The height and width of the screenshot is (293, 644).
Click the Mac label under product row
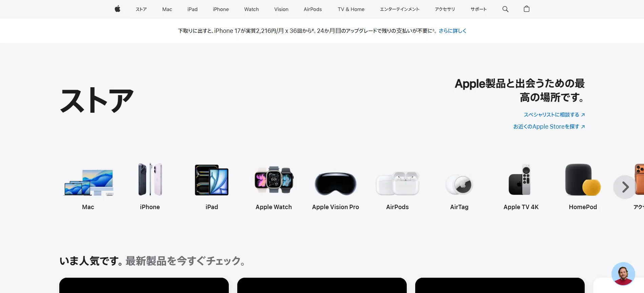tap(88, 207)
